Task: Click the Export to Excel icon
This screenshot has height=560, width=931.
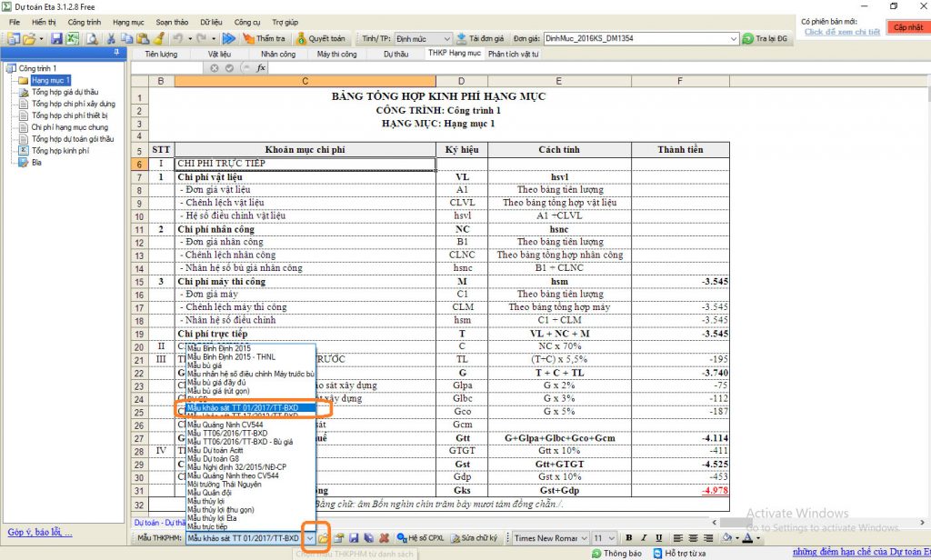Action: tap(71, 39)
